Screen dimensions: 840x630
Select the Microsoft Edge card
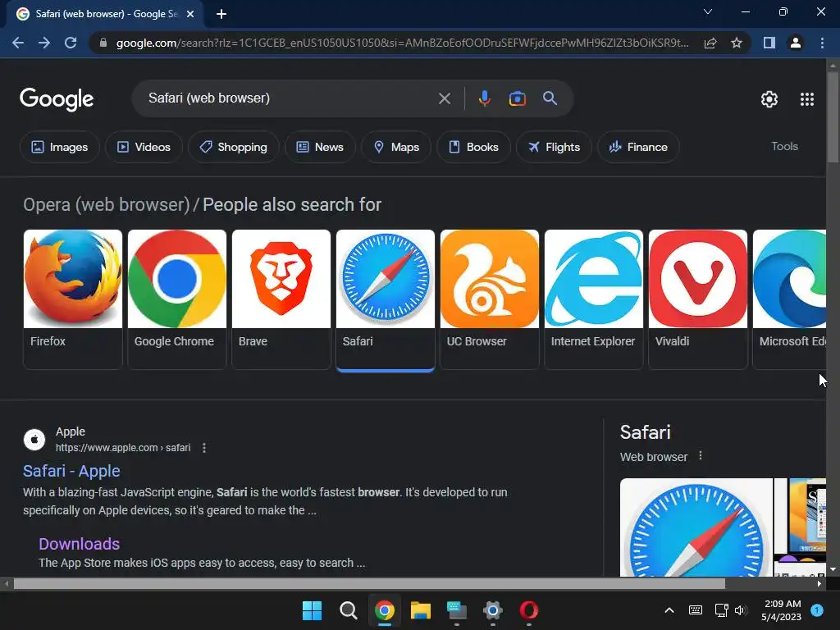click(789, 299)
